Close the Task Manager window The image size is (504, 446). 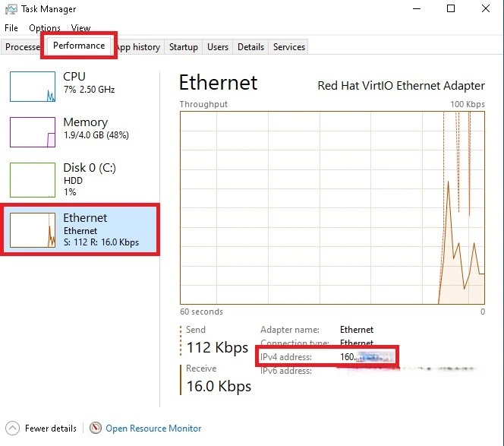click(x=486, y=8)
